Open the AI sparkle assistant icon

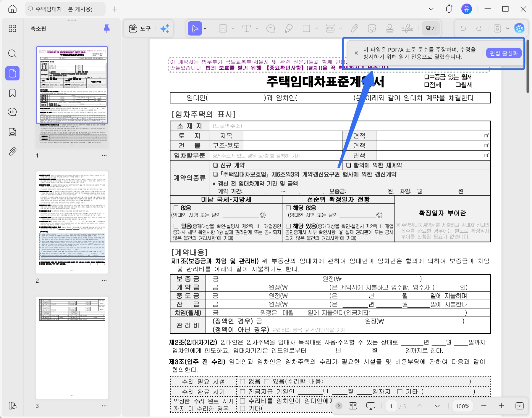coord(165,29)
